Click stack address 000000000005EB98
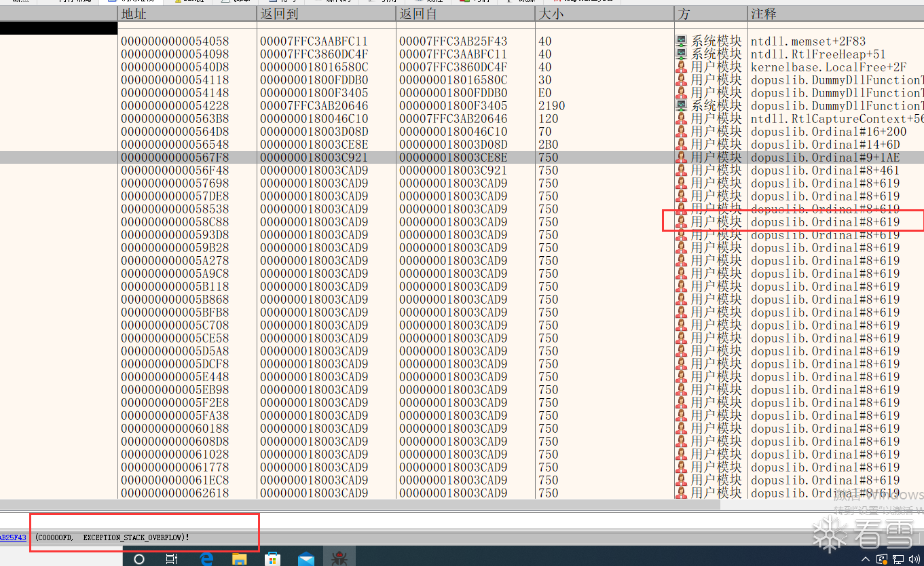The height and width of the screenshot is (566, 924). pos(175,390)
